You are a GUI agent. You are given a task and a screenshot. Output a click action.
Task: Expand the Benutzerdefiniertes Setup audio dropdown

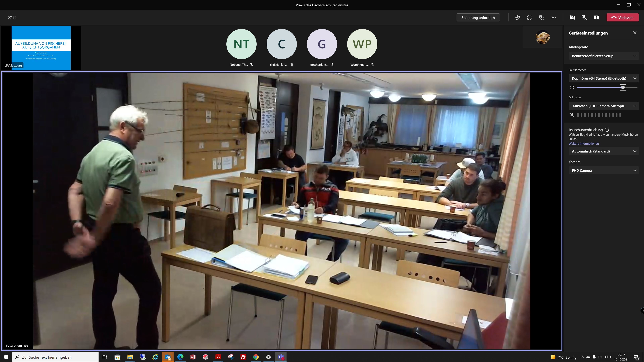tap(604, 56)
